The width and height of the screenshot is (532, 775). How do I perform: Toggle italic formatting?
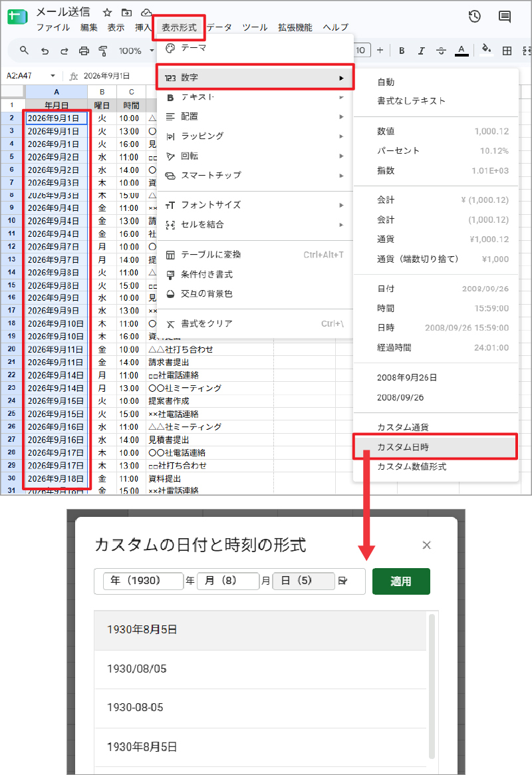click(x=422, y=51)
